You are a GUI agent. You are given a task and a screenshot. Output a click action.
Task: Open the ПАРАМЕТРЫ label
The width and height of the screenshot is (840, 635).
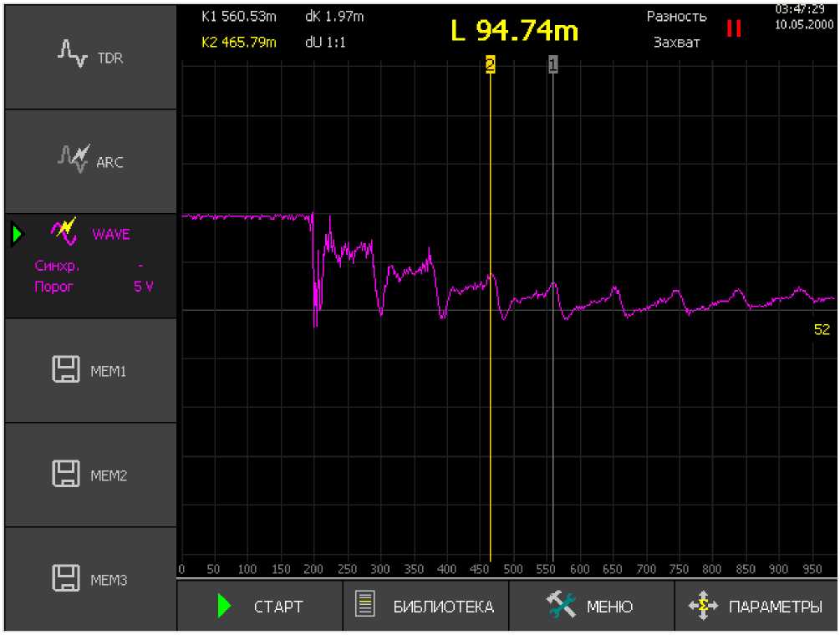click(x=775, y=607)
